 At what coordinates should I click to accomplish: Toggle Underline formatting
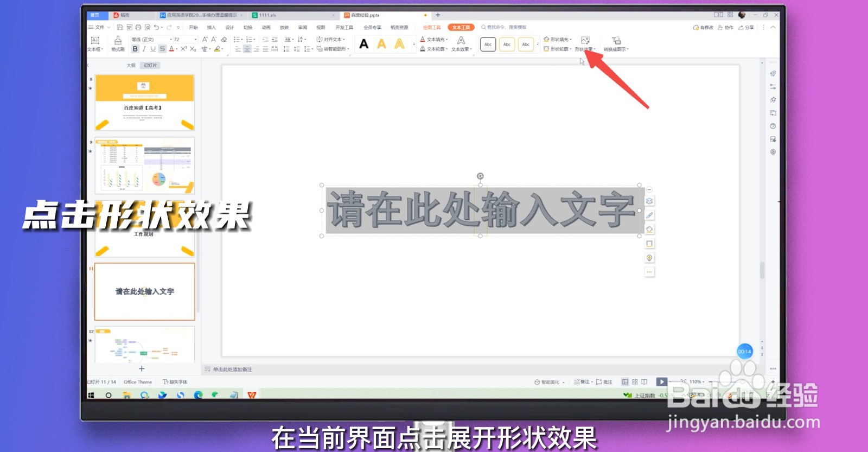153,49
